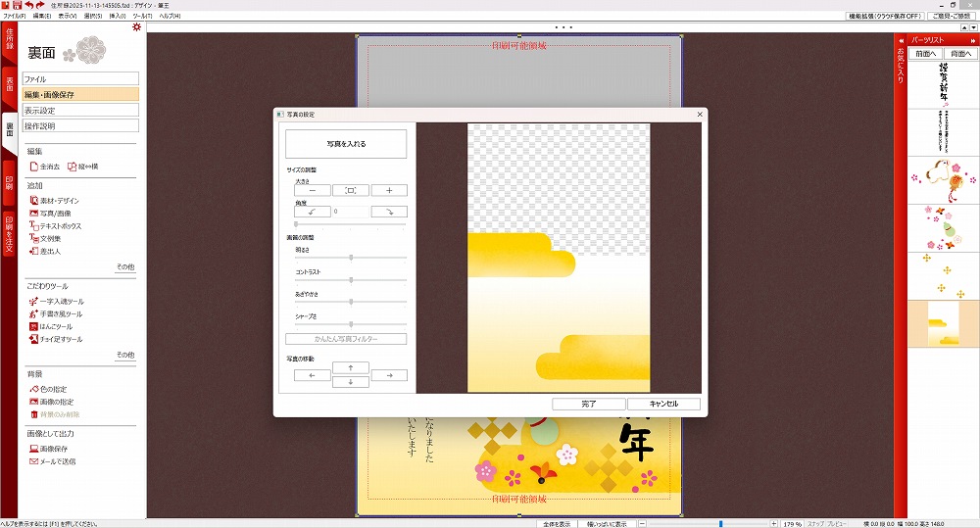Open the red settings gear in left panel
980x528 pixels.
136,27
